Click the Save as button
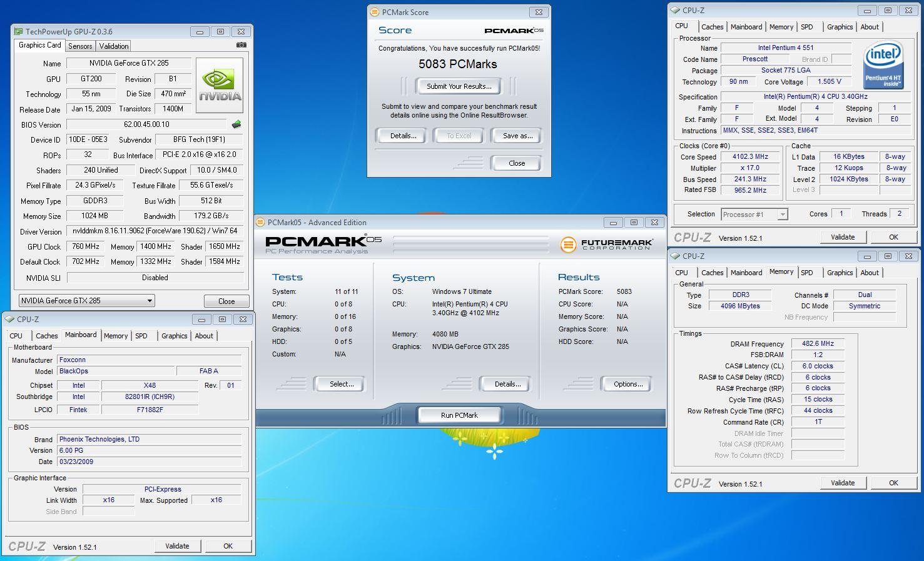The image size is (924, 561). click(517, 136)
